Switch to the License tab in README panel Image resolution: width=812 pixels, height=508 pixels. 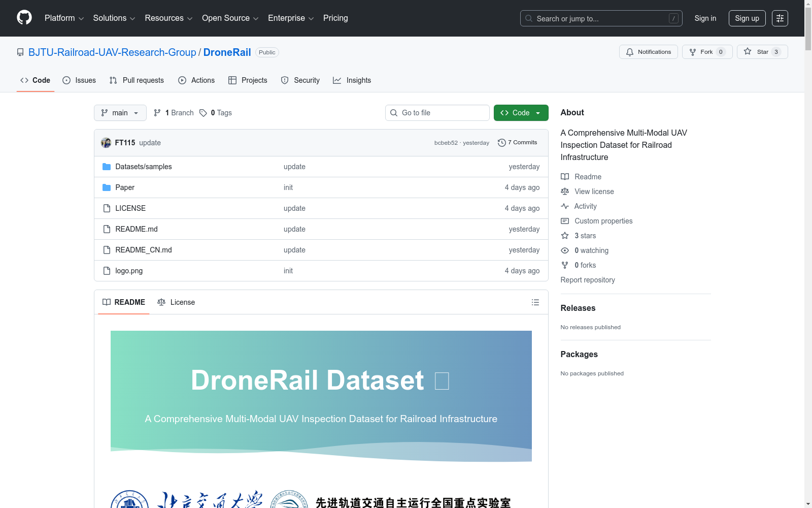point(176,302)
